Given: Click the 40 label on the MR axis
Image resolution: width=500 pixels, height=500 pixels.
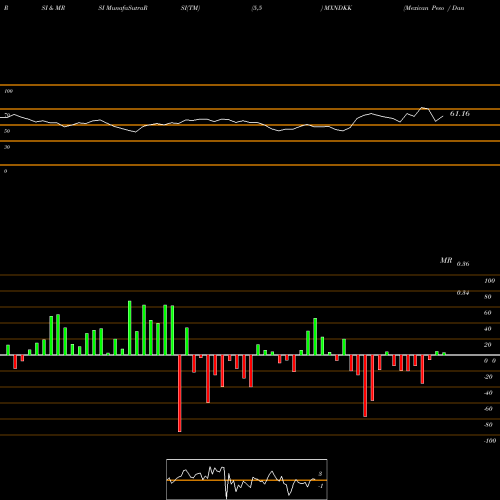Looking at the screenshot, I should pos(488,329).
